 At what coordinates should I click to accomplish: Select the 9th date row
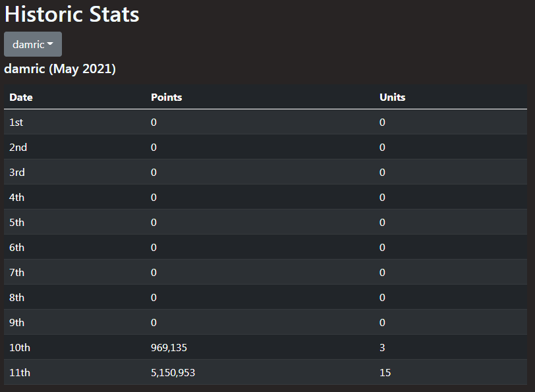(266, 322)
